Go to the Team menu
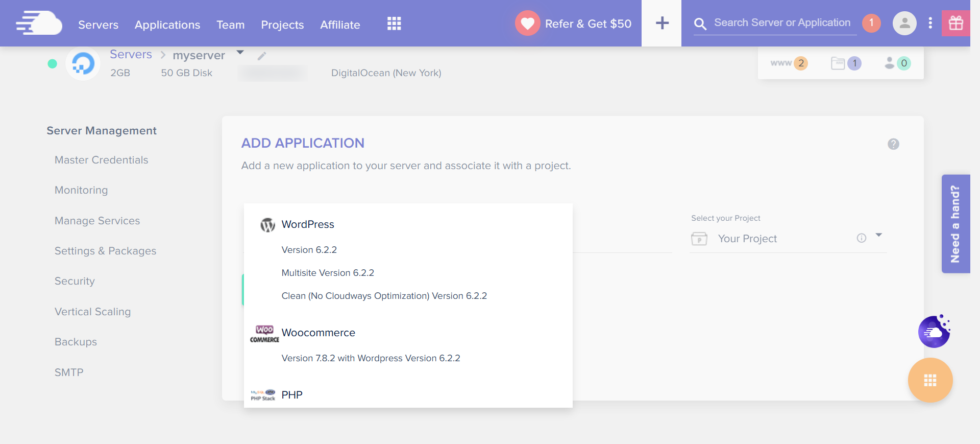The height and width of the screenshot is (444, 980). point(230,25)
